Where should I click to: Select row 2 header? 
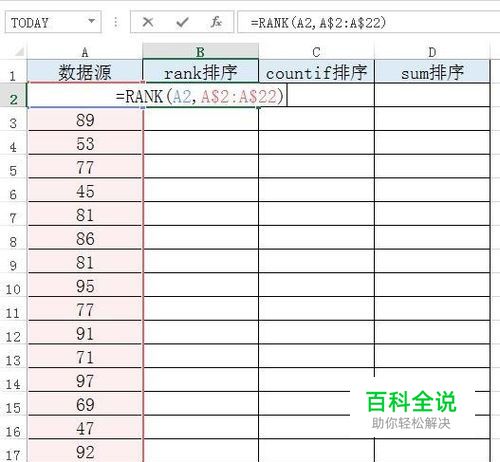pos(13,95)
